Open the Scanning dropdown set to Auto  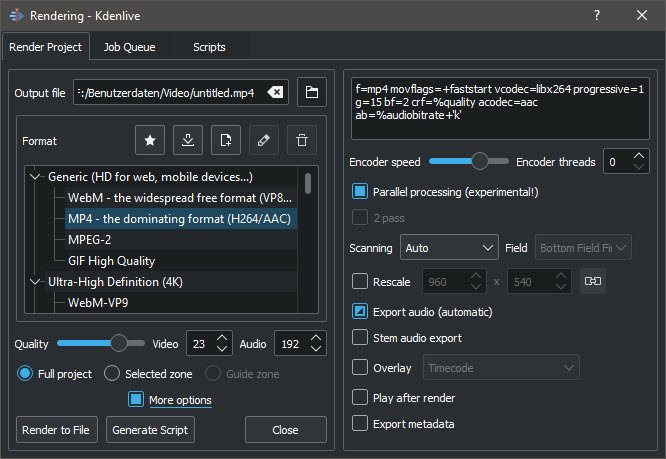[x=449, y=246]
